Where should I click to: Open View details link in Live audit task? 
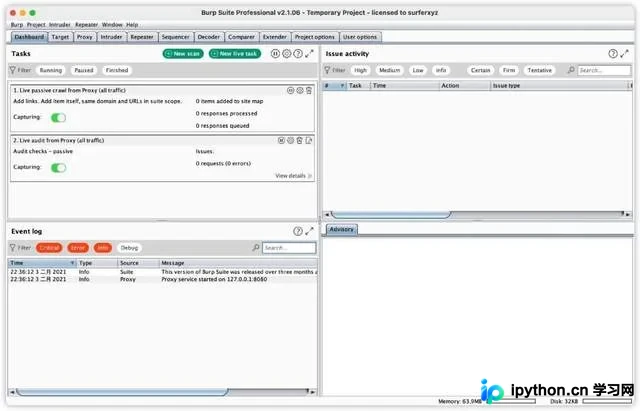pos(293,176)
